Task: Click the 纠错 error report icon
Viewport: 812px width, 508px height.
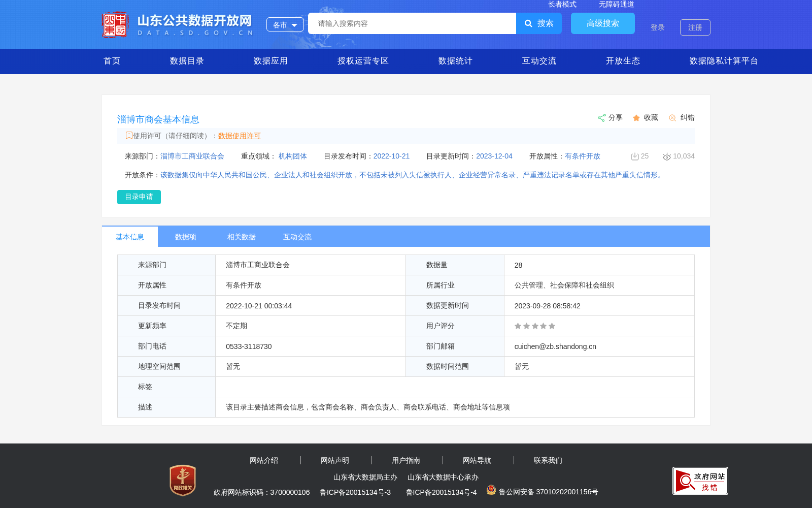Action: click(x=672, y=118)
